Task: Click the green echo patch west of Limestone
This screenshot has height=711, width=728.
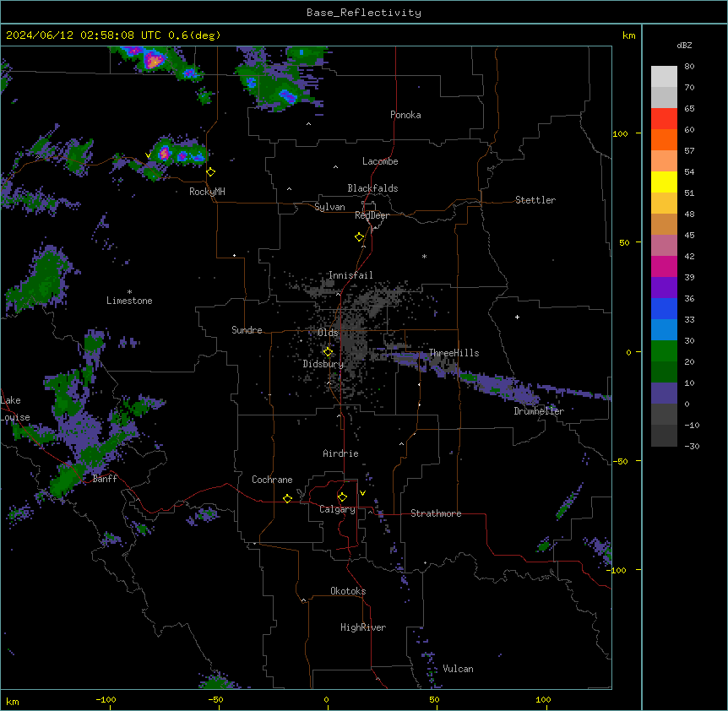Action: click(x=40, y=281)
